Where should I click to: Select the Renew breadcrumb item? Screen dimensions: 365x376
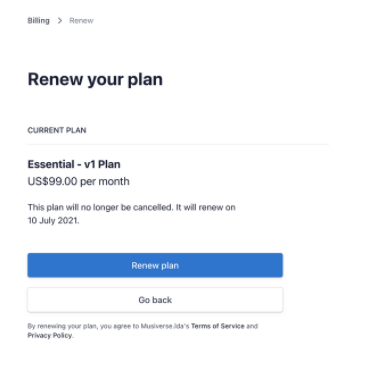(81, 21)
